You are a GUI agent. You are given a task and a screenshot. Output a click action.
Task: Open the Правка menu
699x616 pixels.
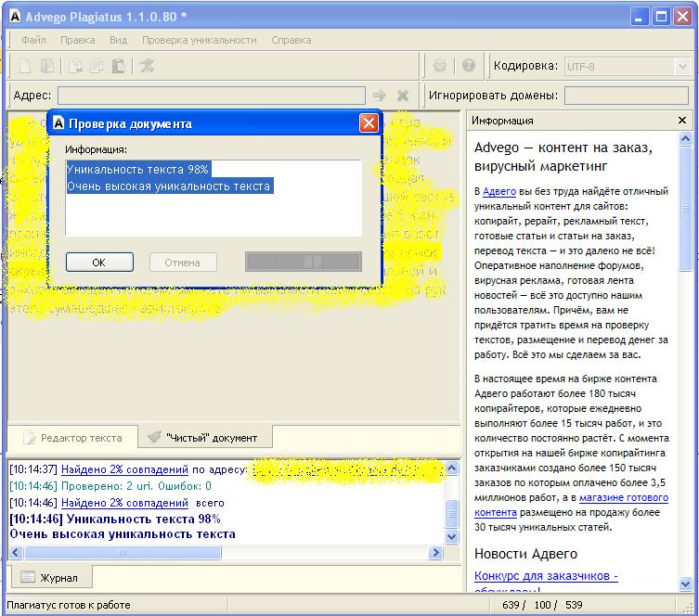click(78, 40)
